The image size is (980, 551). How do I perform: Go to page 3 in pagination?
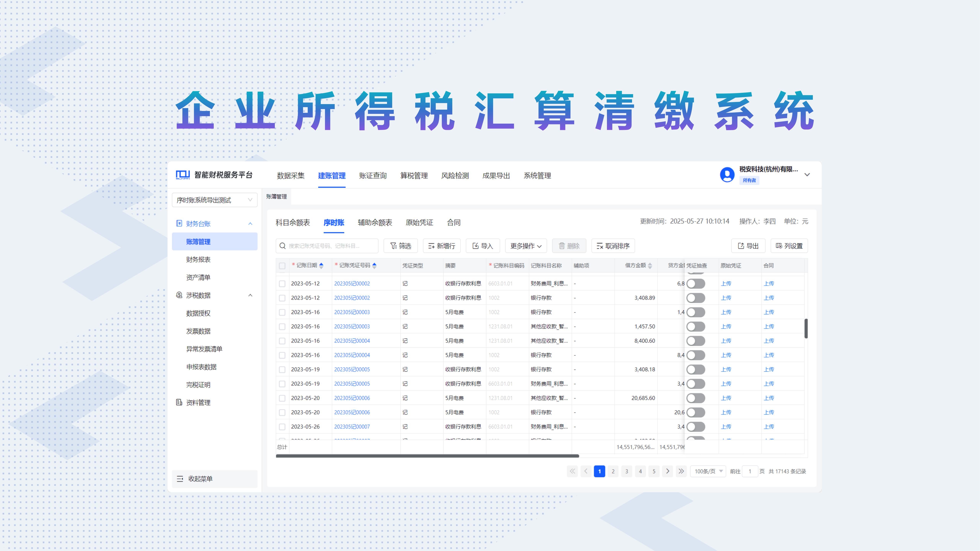click(627, 472)
